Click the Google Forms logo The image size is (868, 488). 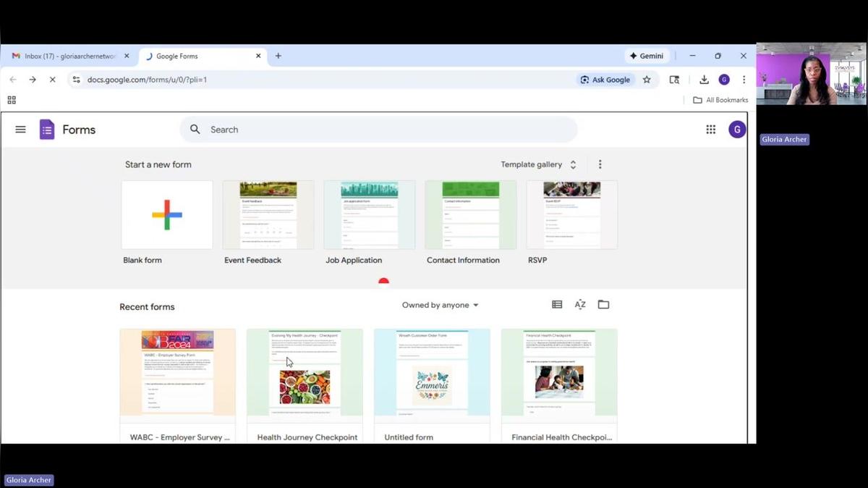point(46,129)
